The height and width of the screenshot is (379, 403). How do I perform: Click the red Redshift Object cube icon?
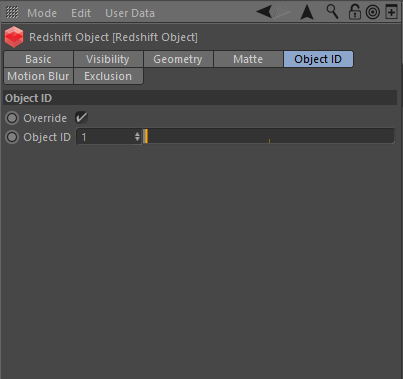click(14, 37)
